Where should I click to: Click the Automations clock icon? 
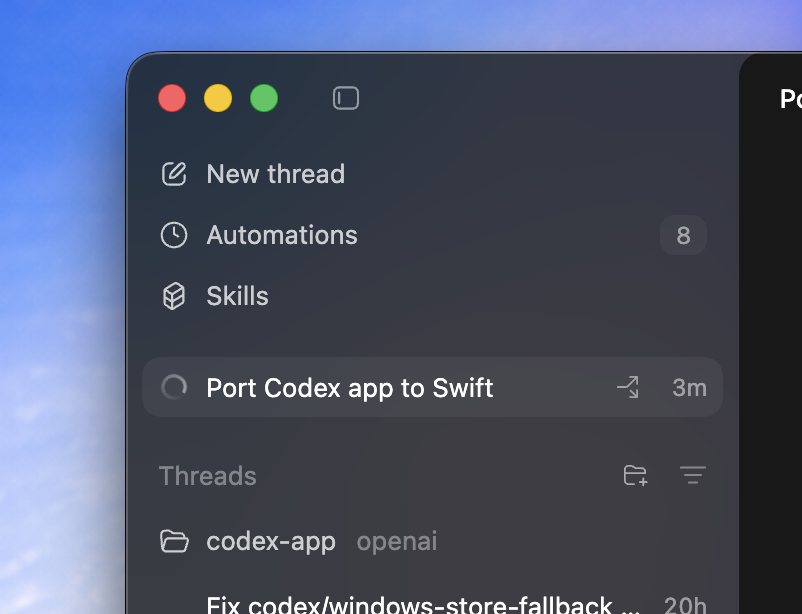(174, 235)
